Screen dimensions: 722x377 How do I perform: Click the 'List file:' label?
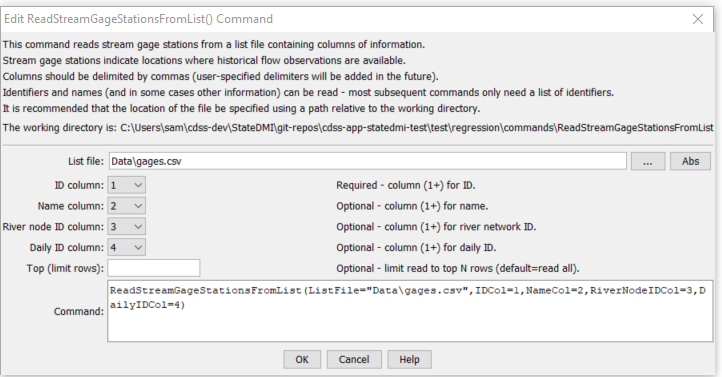(86, 162)
